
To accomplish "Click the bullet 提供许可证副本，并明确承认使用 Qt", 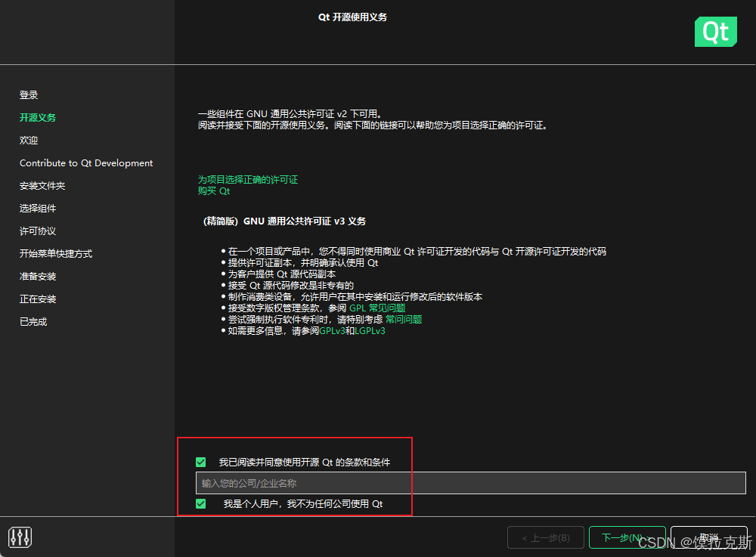I will click(303, 262).
